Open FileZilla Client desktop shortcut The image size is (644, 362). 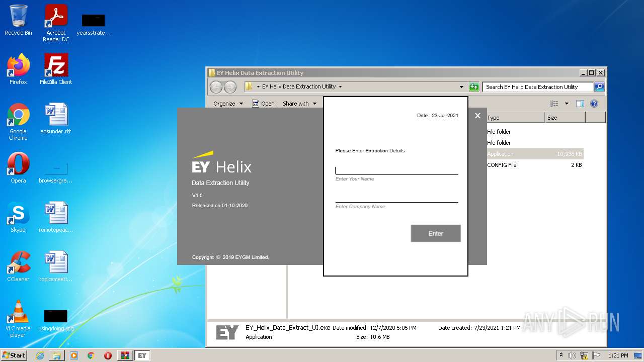coord(56,69)
